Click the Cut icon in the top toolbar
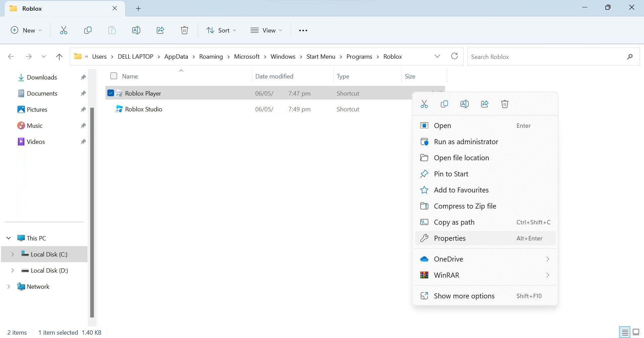 pos(63,30)
